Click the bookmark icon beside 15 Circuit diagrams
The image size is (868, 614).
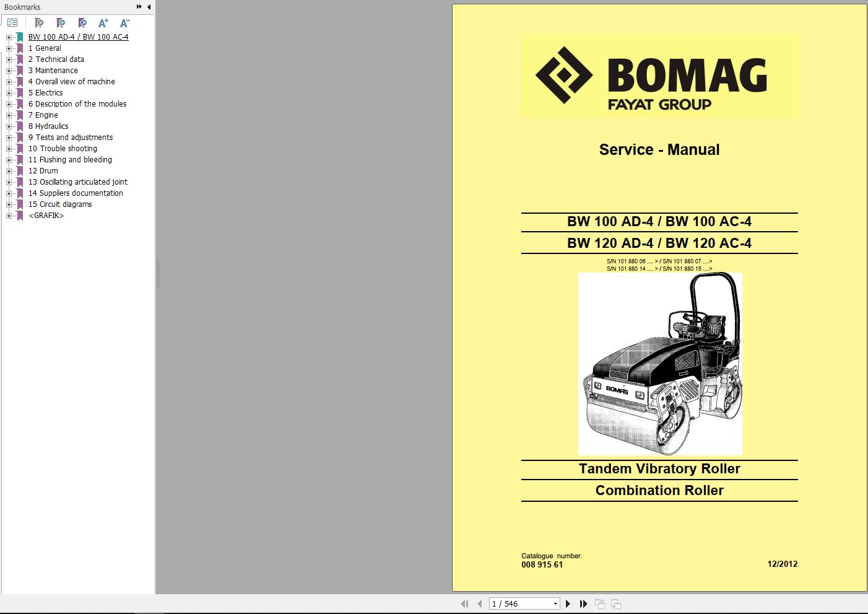click(x=20, y=204)
